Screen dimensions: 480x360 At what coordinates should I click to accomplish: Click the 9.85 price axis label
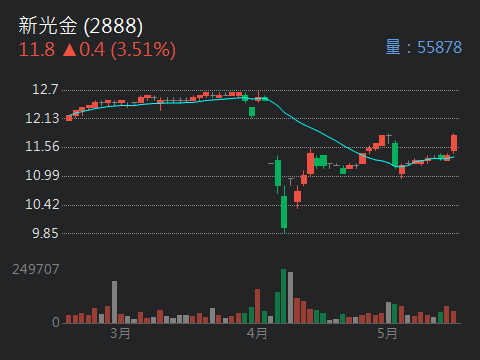[45, 233]
